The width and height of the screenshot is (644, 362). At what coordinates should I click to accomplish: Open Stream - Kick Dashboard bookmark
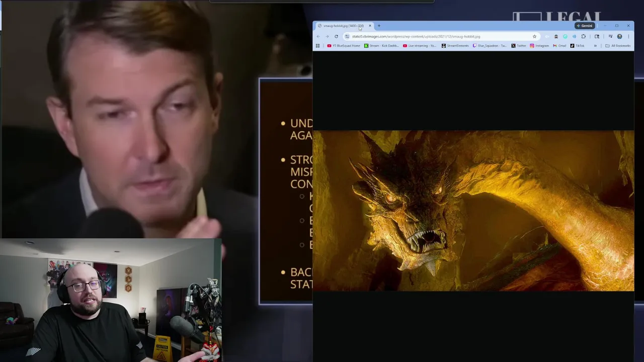pos(381,46)
